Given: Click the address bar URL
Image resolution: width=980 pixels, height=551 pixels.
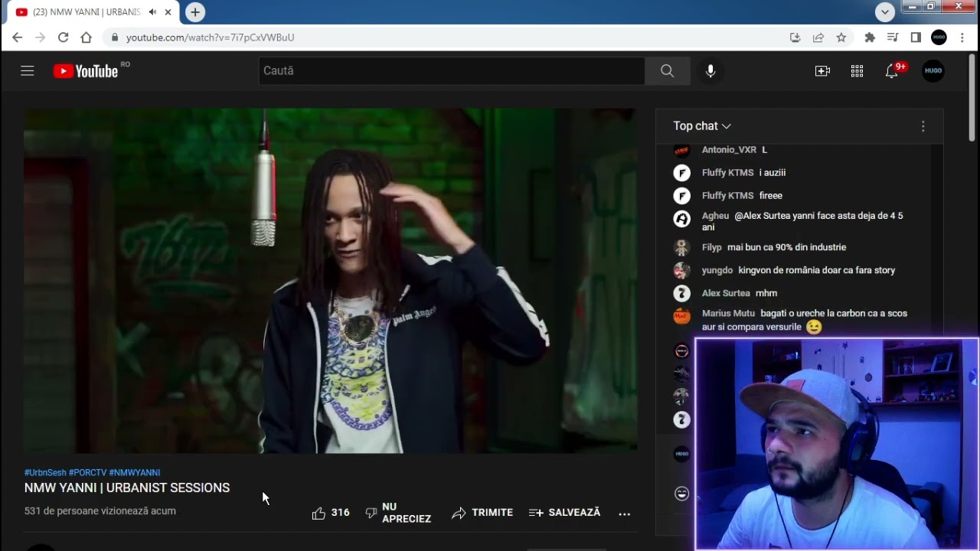Looking at the screenshot, I should (x=211, y=37).
